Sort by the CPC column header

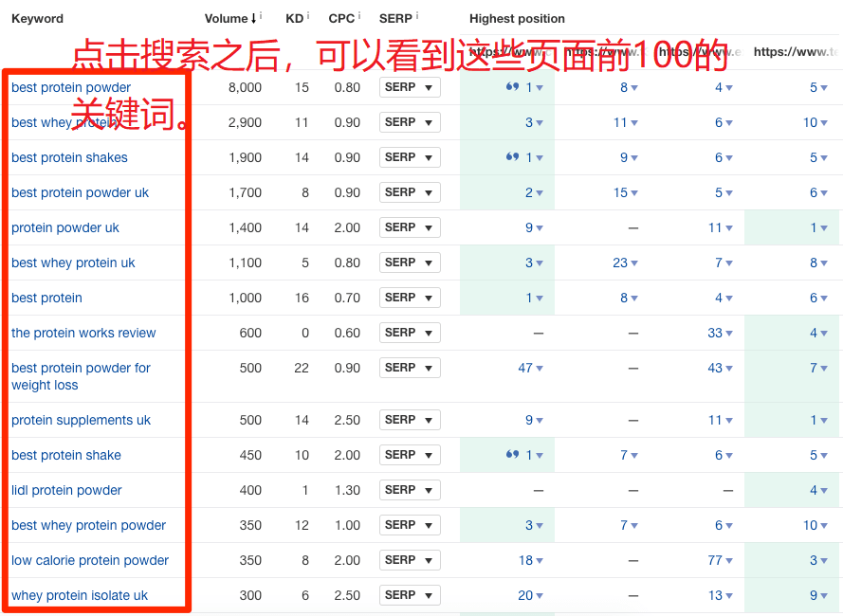point(341,19)
